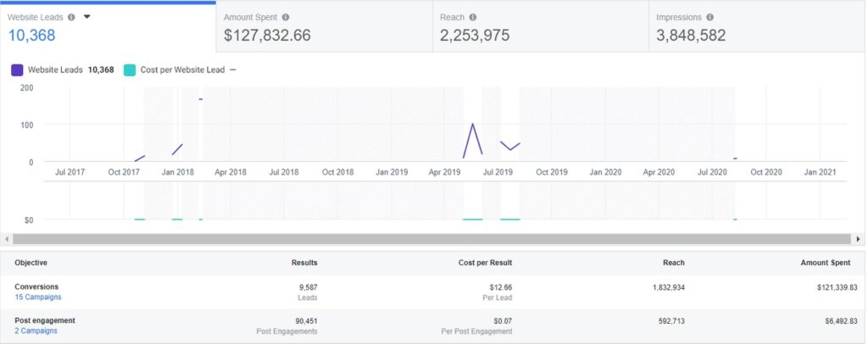This screenshot has width=868, height=344.
Task: Click right arrow of horizontal scrollbar
Action: [x=859, y=239]
